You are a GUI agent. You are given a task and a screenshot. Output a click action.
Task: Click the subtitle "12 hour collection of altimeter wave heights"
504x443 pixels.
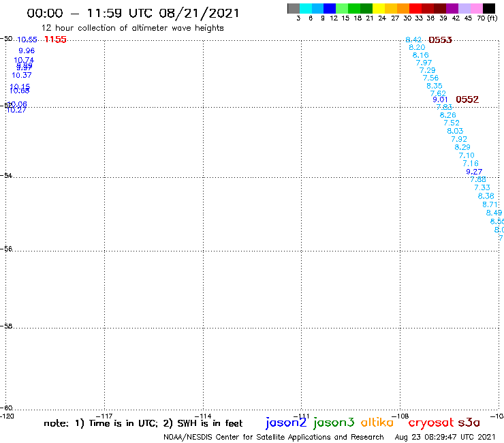tap(132, 28)
